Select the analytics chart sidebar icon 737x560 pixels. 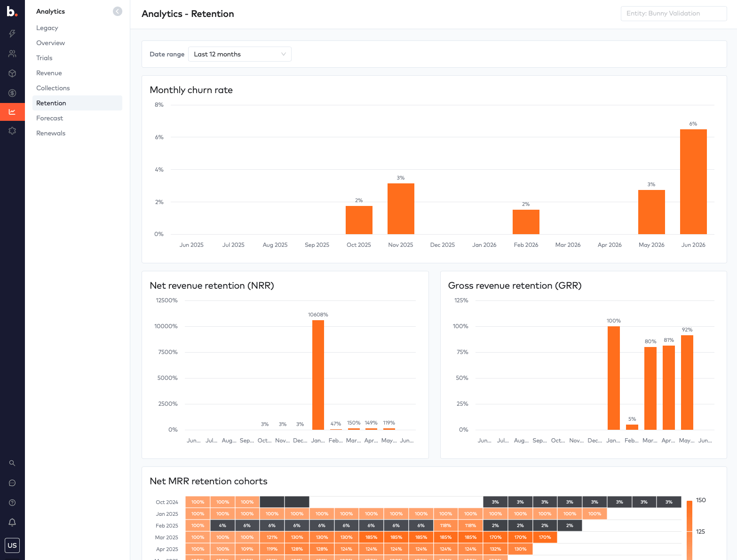[x=12, y=112]
